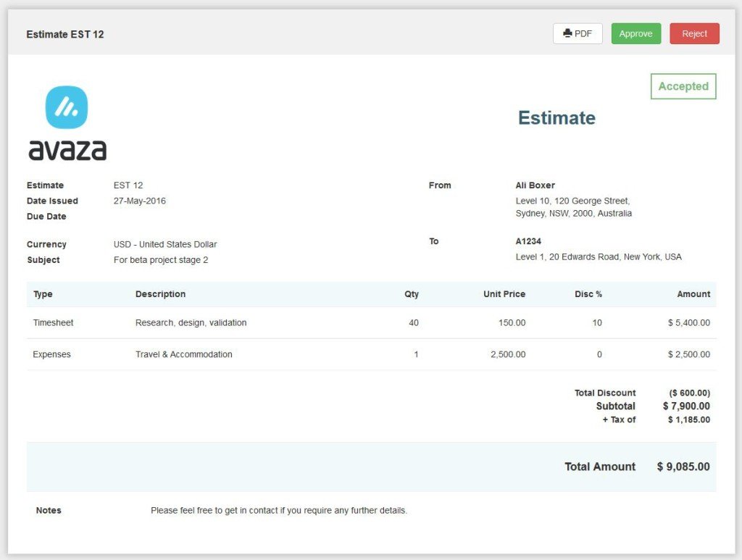Click the empty Due Date field

pos(145,216)
